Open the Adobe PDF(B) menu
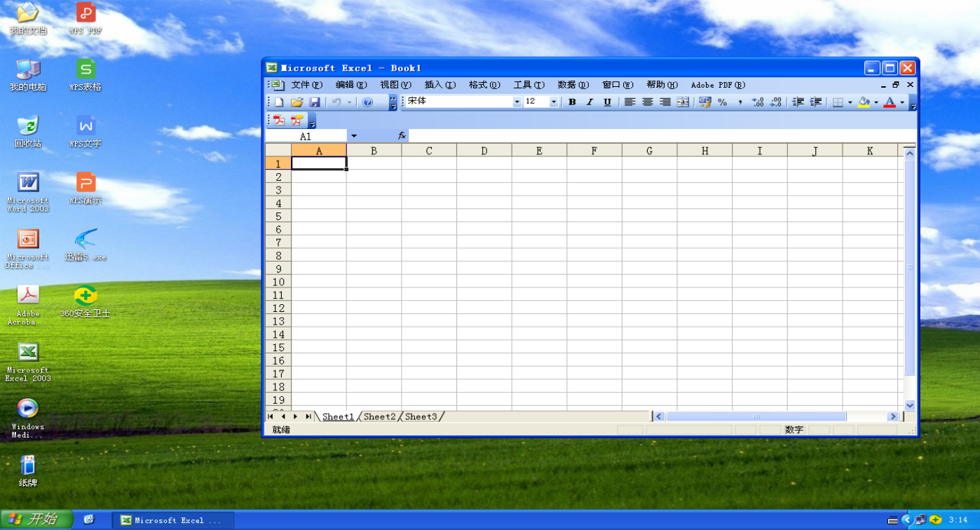980x530 pixels. pos(718,85)
